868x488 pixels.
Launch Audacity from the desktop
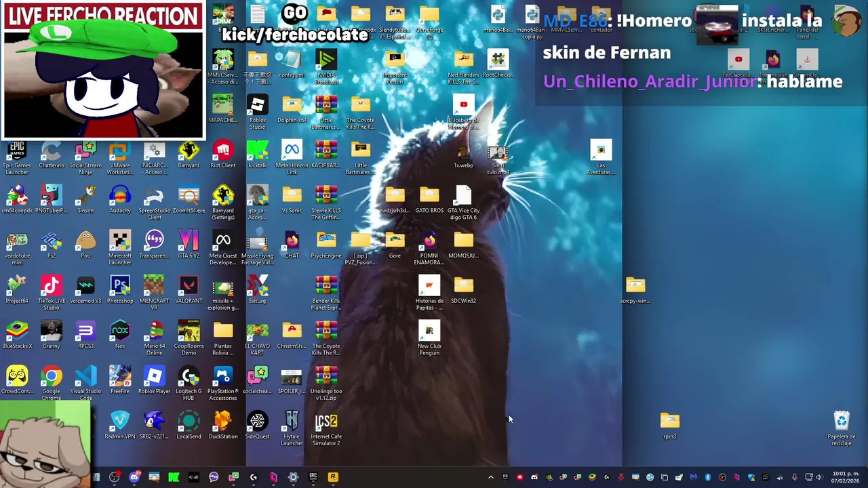(120, 201)
